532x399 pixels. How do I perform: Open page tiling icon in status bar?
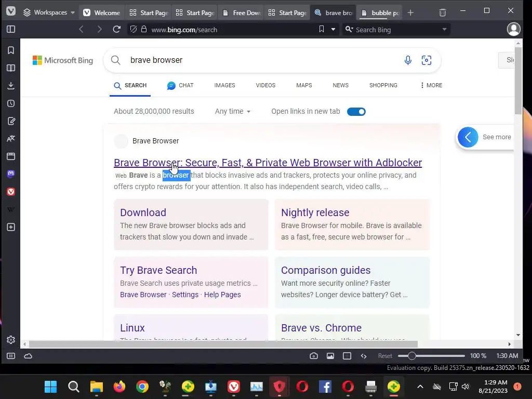point(347,356)
